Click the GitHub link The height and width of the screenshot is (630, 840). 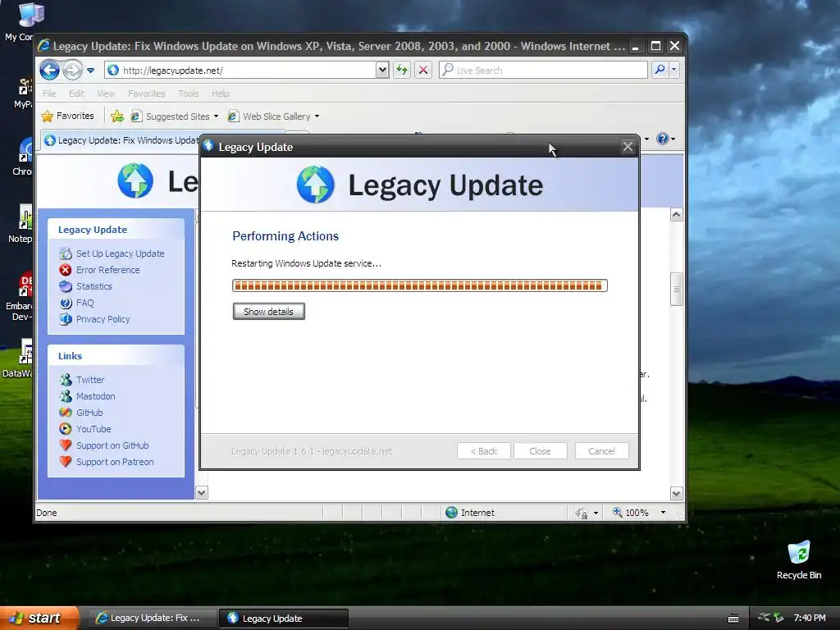[89, 413]
